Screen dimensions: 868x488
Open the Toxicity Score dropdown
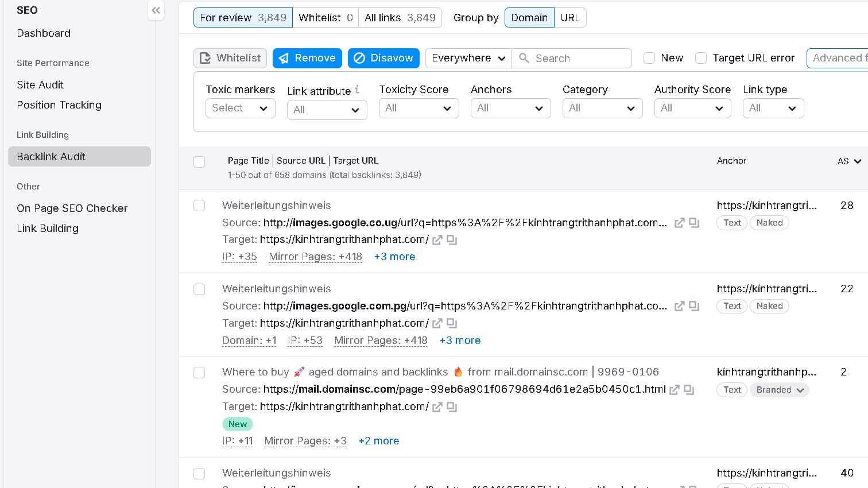[418, 108]
